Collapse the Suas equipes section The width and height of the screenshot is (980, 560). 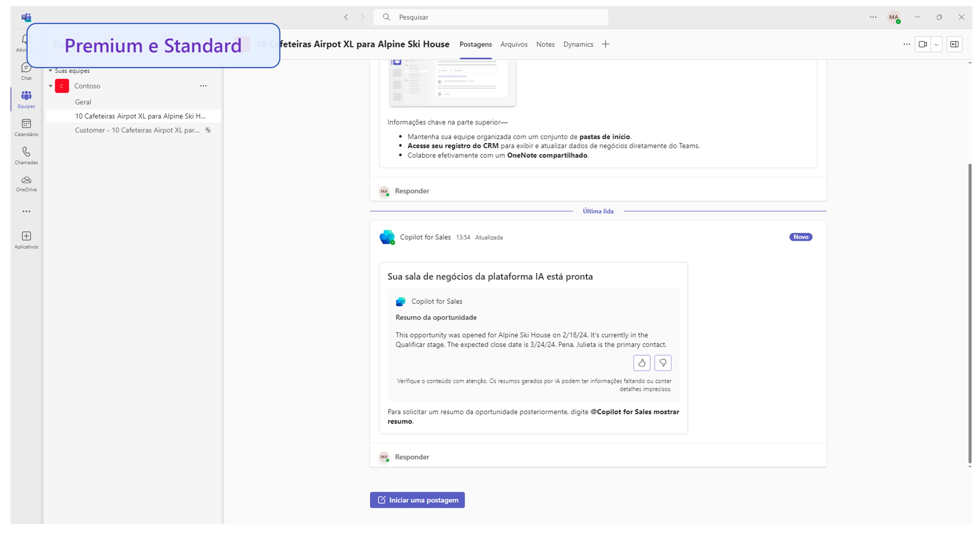pos(50,71)
